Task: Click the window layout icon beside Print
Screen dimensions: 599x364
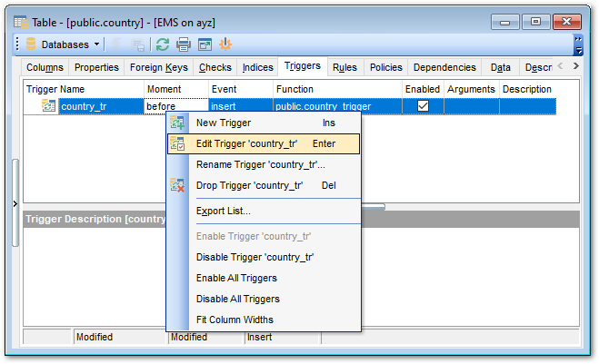Action: pyautogui.click(x=205, y=44)
